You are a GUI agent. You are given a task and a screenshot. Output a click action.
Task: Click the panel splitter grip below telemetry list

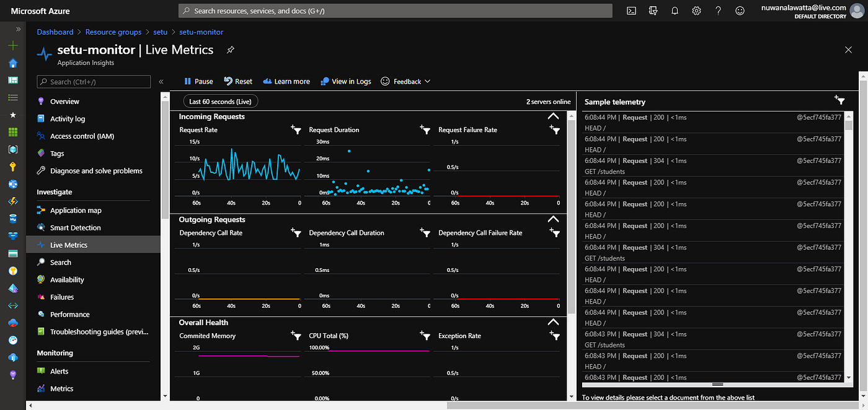pyautogui.click(x=717, y=385)
